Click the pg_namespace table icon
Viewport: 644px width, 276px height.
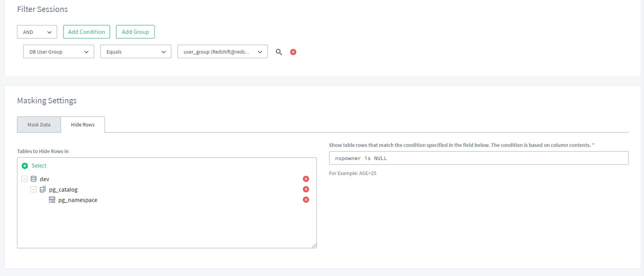tap(52, 200)
